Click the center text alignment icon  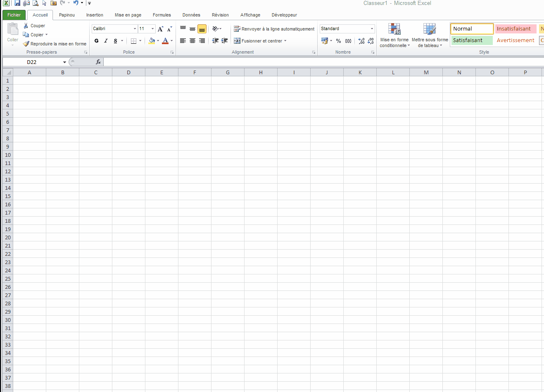click(192, 41)
